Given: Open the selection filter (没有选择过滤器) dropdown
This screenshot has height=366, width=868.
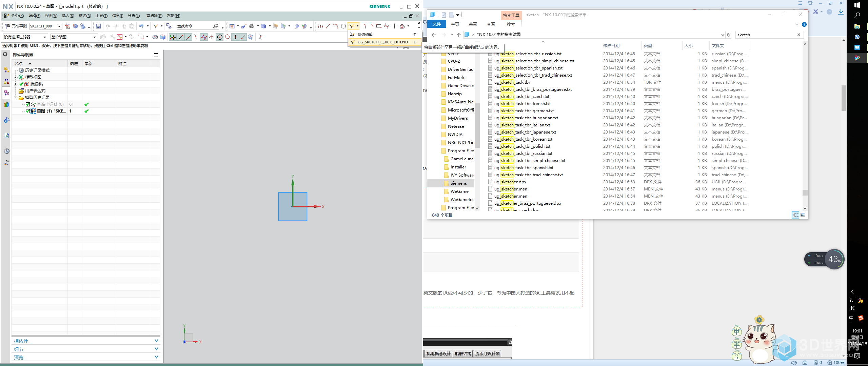Looking at the screenshot, I should click(45, 37).
